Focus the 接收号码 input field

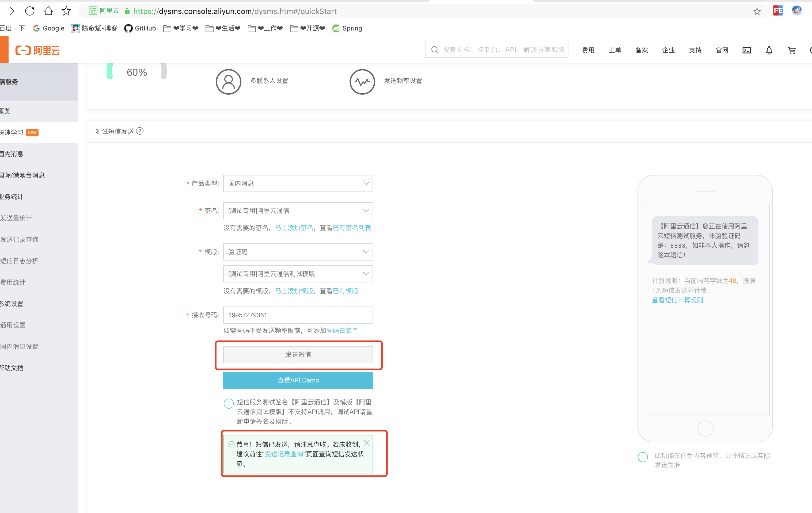(298, 315)
